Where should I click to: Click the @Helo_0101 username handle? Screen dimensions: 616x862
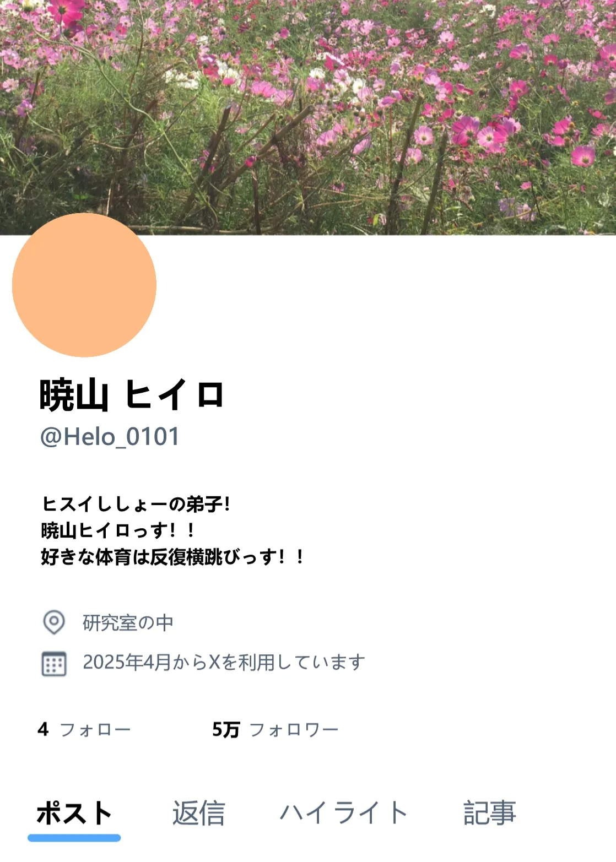[110, 437]
